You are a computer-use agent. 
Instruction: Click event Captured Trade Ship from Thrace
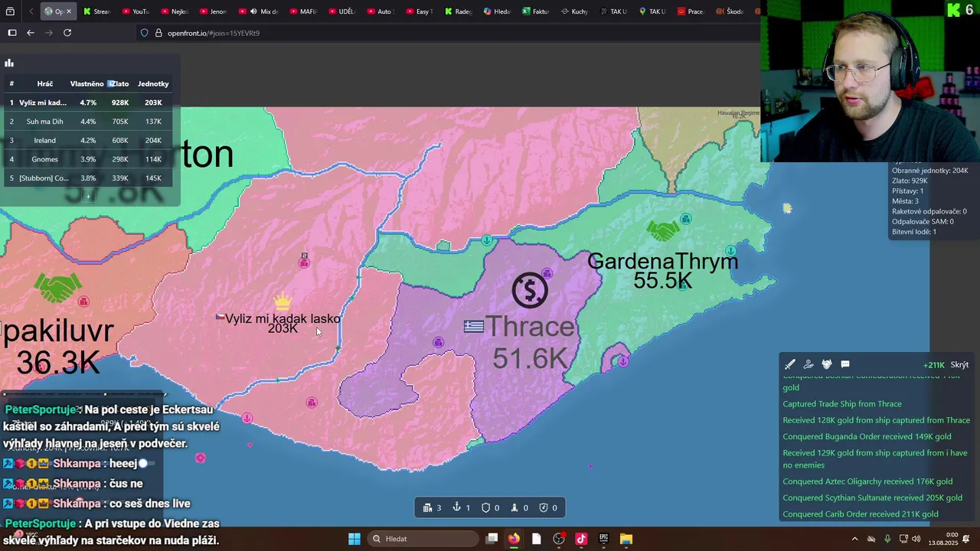[x=842, y=404]
